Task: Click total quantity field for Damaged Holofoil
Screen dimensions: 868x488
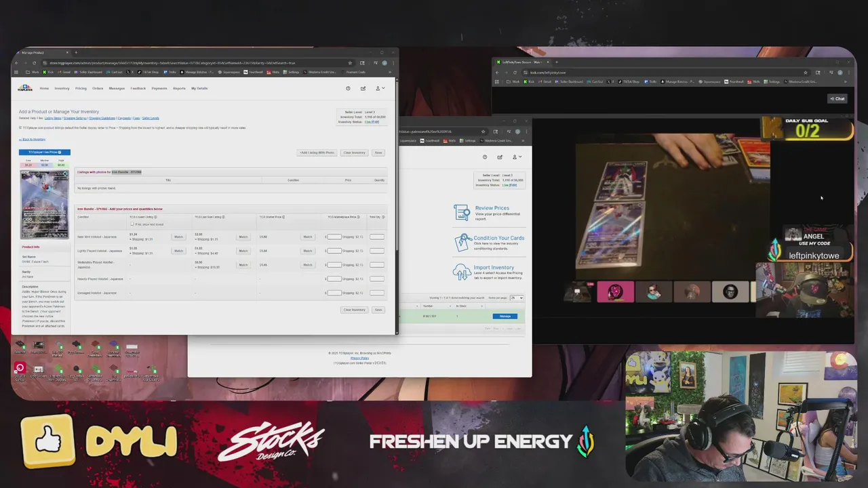Action: pyautogui.click(x=377, y=293)
